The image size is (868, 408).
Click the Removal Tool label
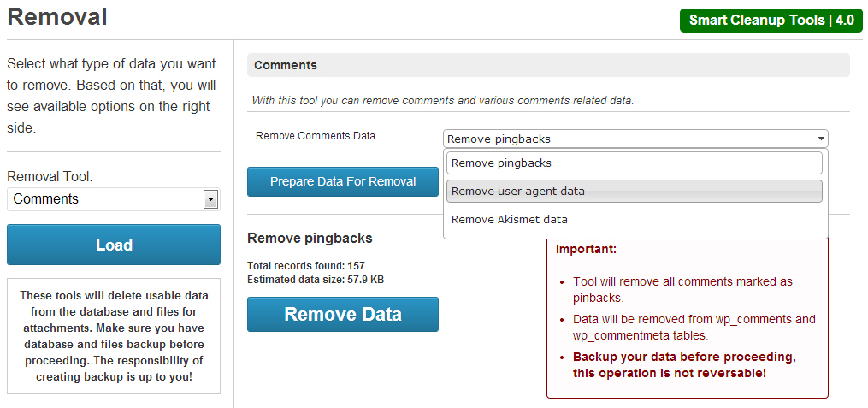[50, 177]
